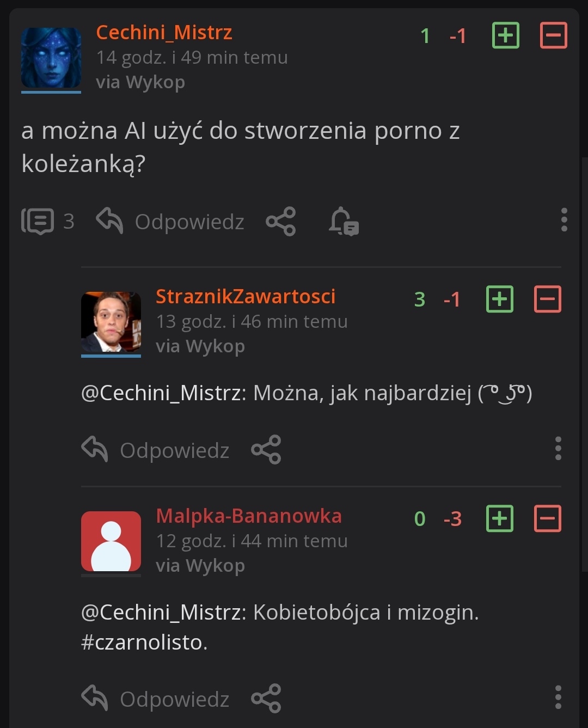Collapse the 3 replies using comments icon
Screen dimensions: 588x728
click(38, 221)
